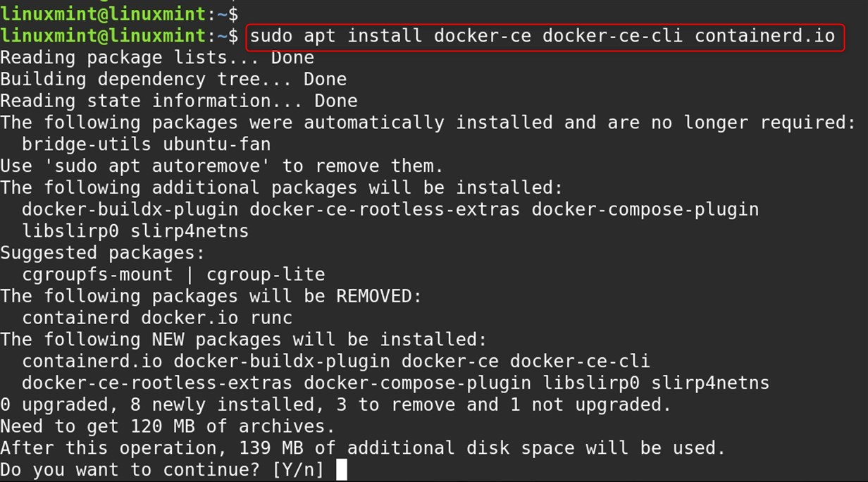Image resolution: width=868 pixels, height=482 pixels.
Task: Click 'libslirp0 slirp4netns' under additional packages
Action: point(135,231)
